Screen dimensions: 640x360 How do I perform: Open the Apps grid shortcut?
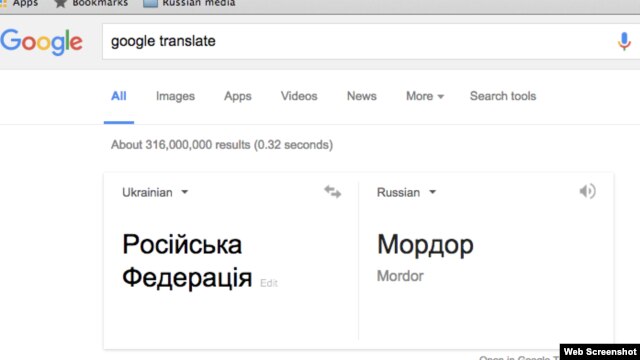pos(19,3)
